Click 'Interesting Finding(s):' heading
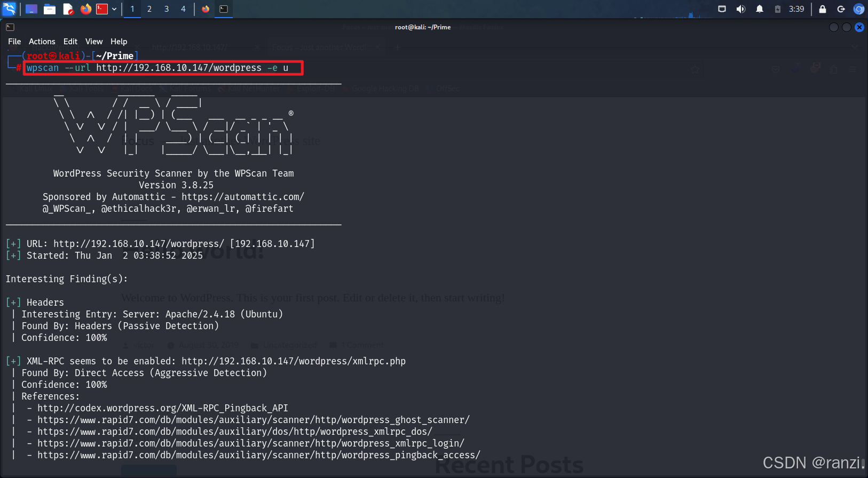Image resolution: width=868 pixels, height=478 pixels. coord(67,279)
